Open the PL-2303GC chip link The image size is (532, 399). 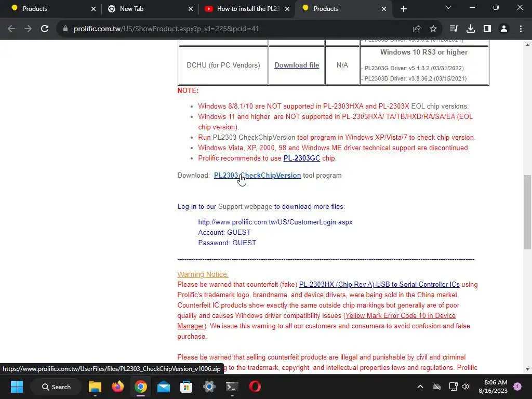click(x=302, y=158)
